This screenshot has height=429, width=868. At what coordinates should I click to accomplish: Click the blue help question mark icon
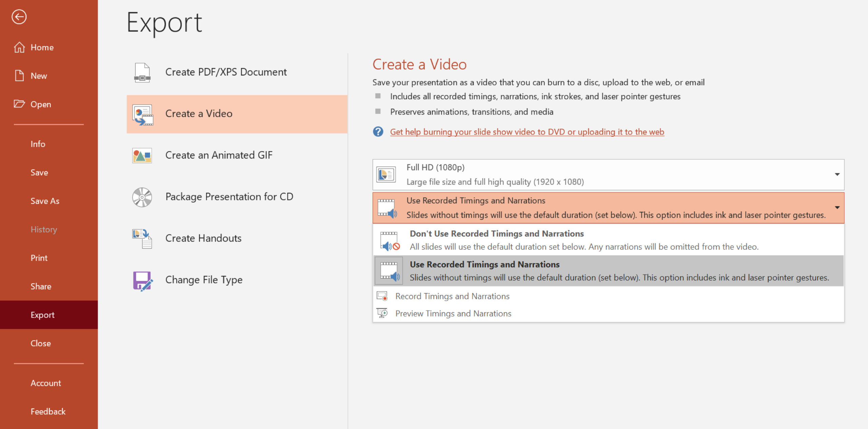point(378,132)
